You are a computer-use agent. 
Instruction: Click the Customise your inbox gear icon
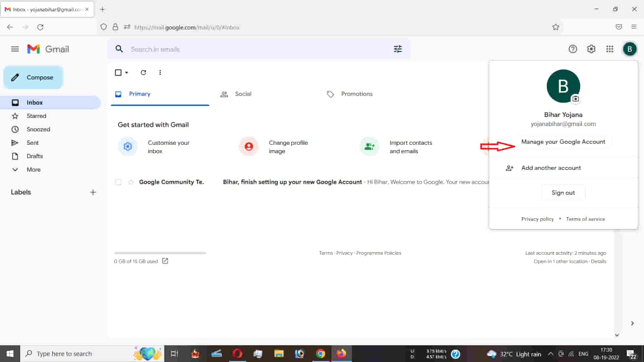point(127,146)
